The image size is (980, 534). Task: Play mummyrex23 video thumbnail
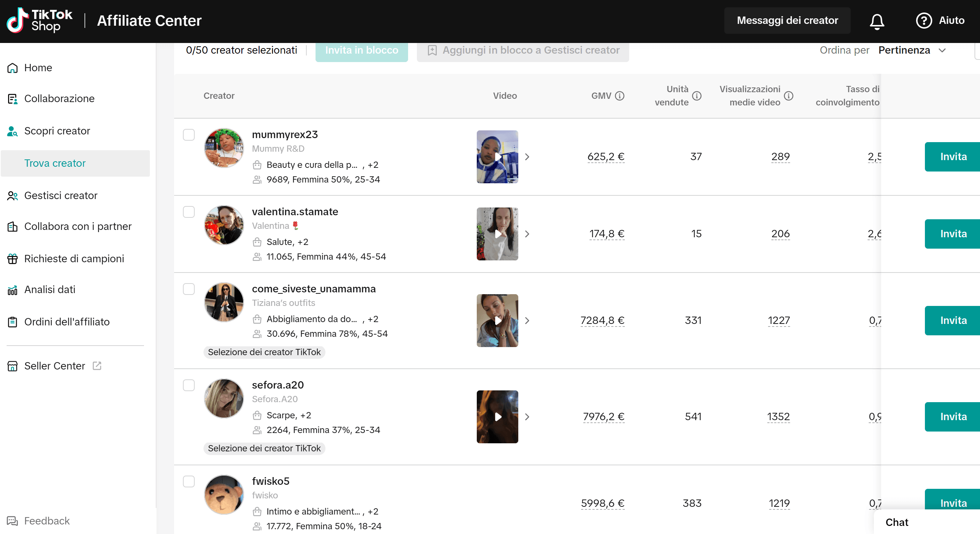497,157
